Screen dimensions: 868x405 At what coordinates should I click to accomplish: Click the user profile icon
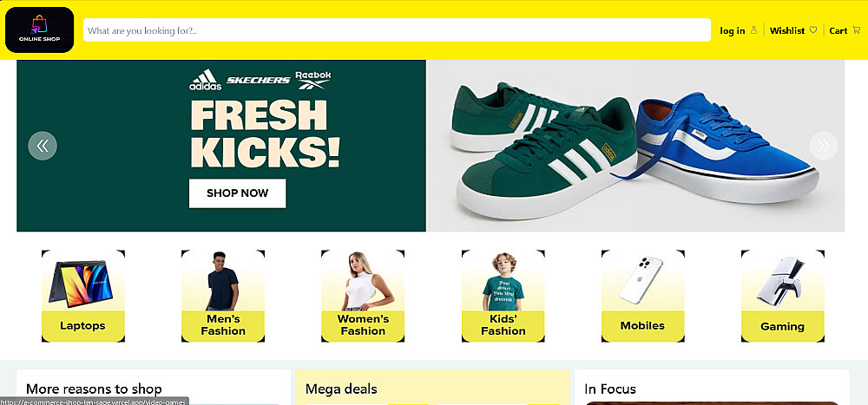(x=753, y=30)
